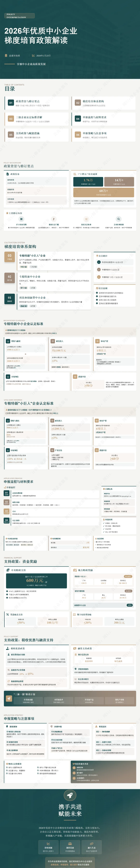Open contents card 05 支持政策与赋能措施
Viewport: 140px width, 868px height.
click(x=37, y=135)
